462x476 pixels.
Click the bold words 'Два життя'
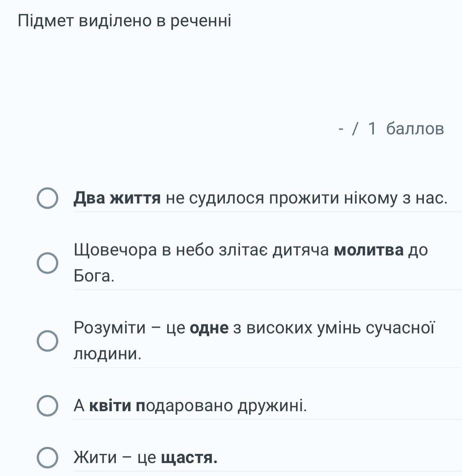117,198
